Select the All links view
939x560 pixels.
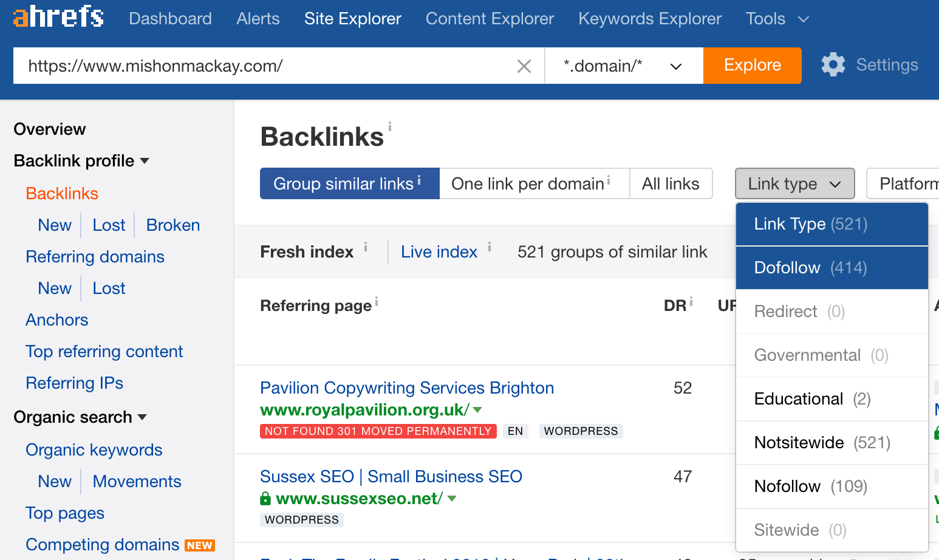[x=671, y=184]
